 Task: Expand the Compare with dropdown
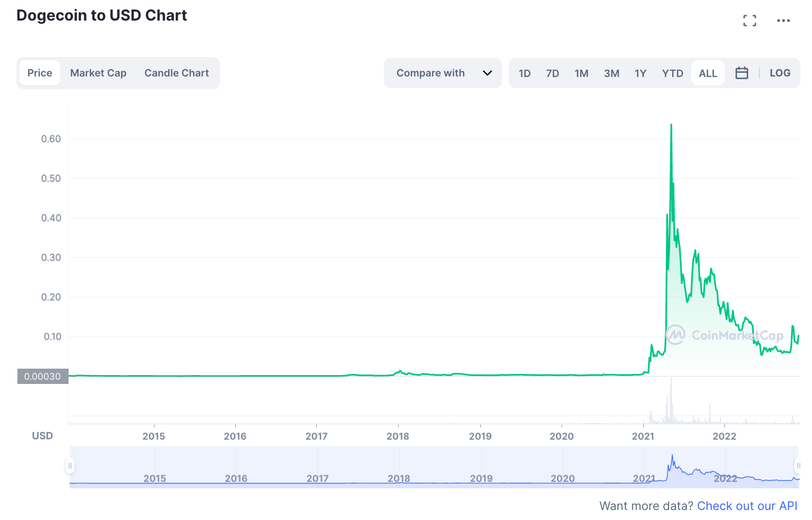coord(443,73)
